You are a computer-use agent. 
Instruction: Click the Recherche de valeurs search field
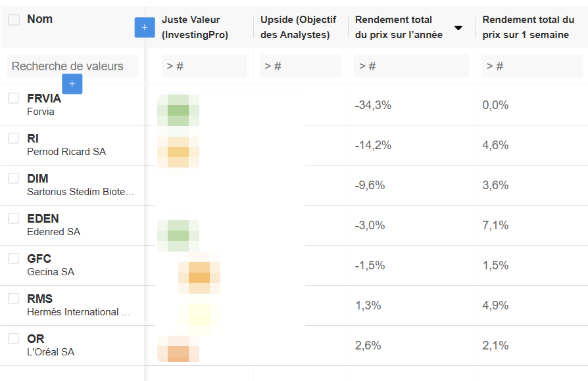72,66
